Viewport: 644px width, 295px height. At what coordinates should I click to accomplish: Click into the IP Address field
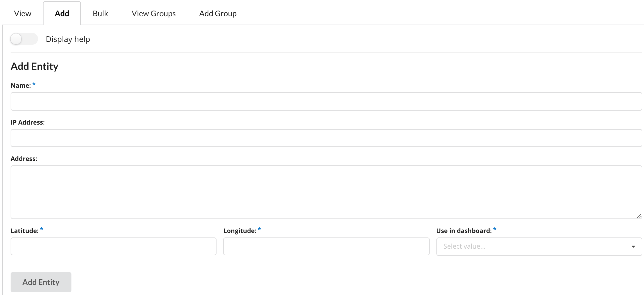coord(326,138)
